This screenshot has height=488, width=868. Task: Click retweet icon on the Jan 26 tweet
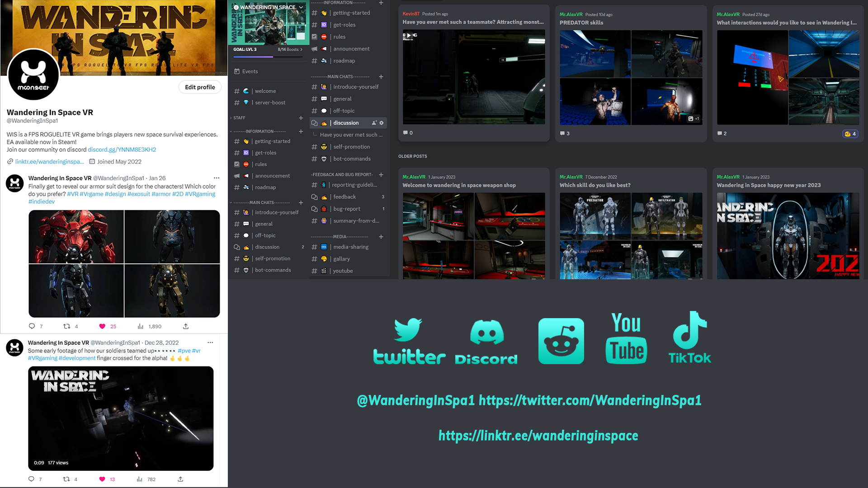click(x=66, y=326)
